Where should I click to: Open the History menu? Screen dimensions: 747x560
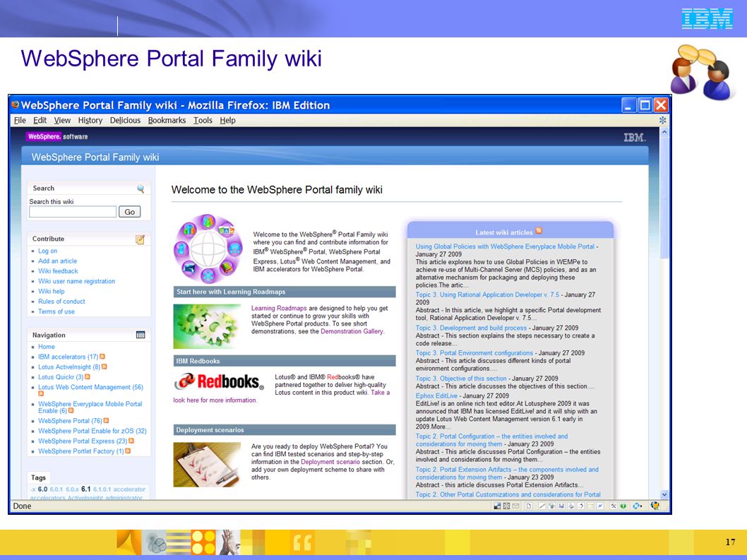(90, 120)
